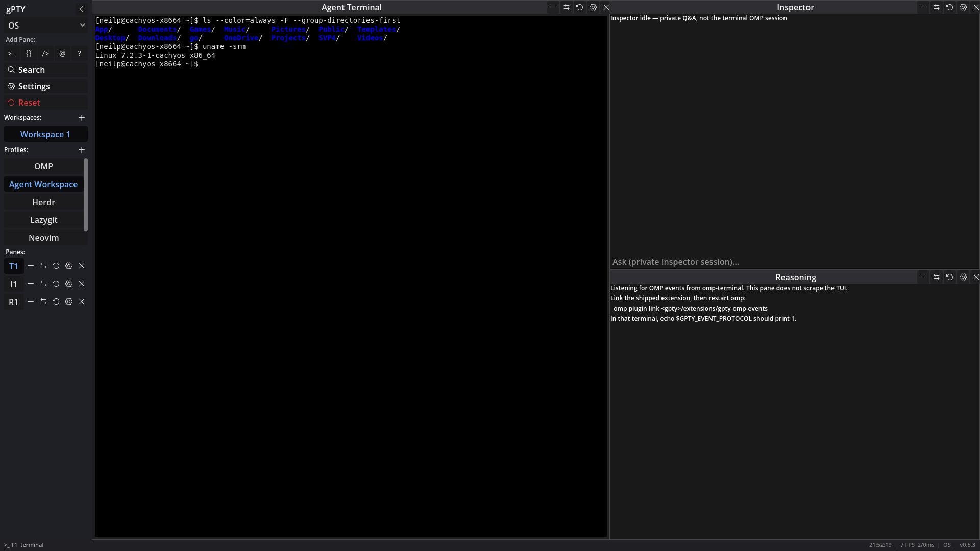
Task: Restart the T1 pane from Panes list
Action: pyautogui.click(x=56, y=266)
